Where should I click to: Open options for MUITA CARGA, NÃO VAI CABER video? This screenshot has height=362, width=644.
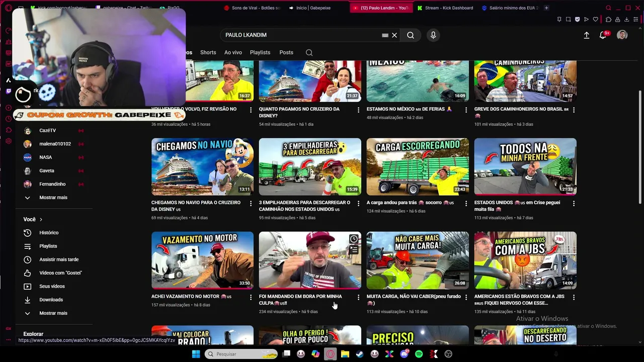coord(466,298)
